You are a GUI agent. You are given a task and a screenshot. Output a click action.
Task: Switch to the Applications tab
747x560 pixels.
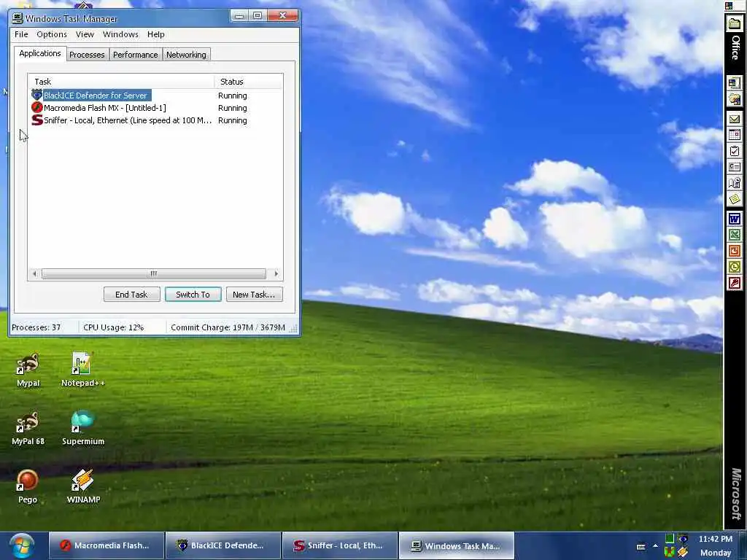coord(40,53)
